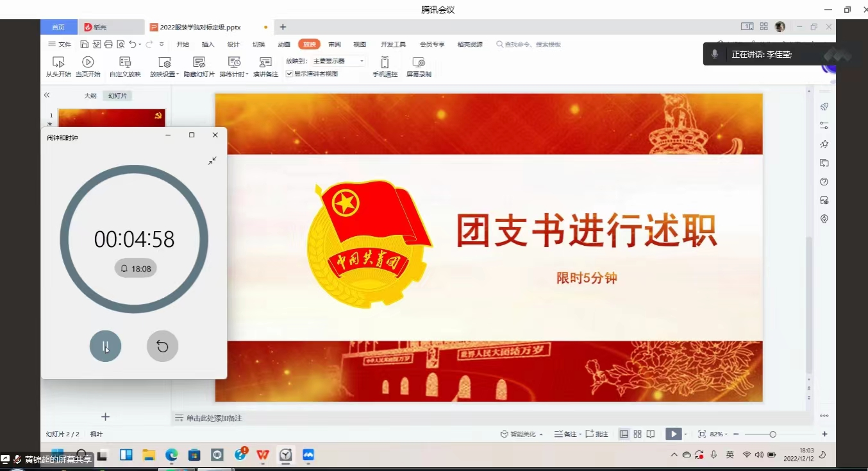Open custom slideshow (自定义放映)
The height and width of the screenshot is (471, 868).
(x=125, y=66)
